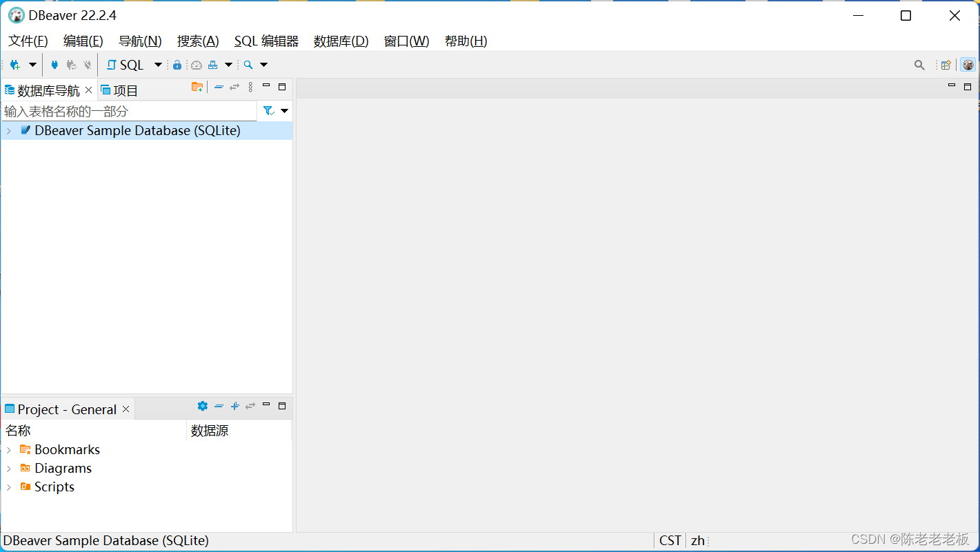The width and height of the screenshot is (980, 552).
Task: Maximize the database navigator panel
Action: pyautogui.click(x=282, y=87)
